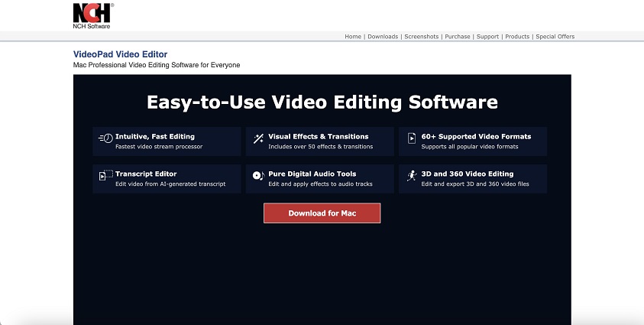Click the Intuitive, Fast Editing heading
Viewport: 644px width, 325px height.
pos(155,136)
